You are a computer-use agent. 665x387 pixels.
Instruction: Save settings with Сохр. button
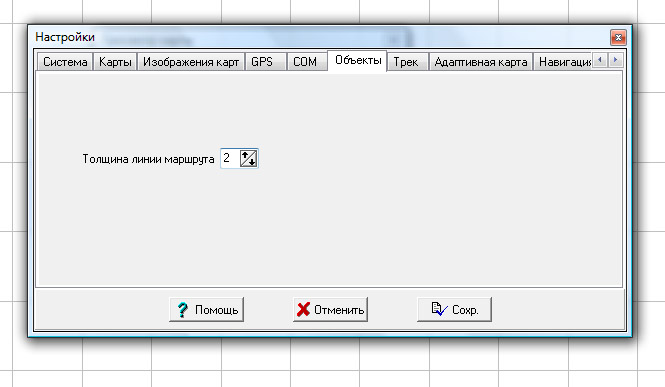pos(454,309)
